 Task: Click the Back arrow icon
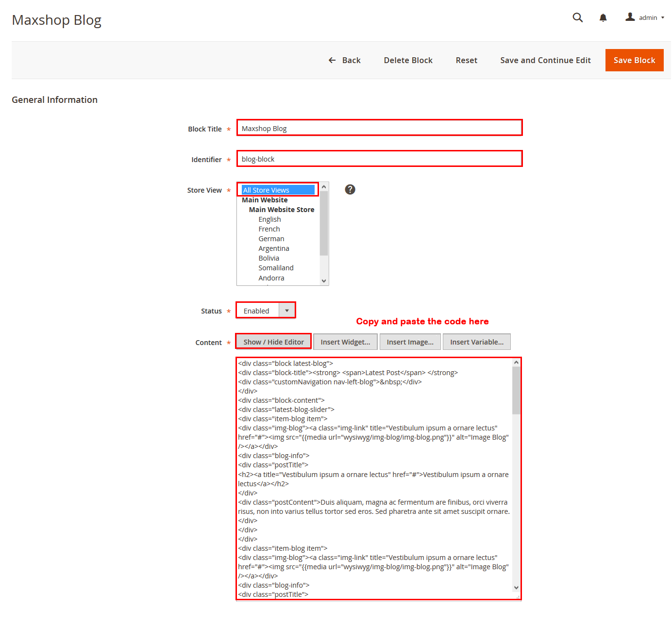(x=332, y=60)
